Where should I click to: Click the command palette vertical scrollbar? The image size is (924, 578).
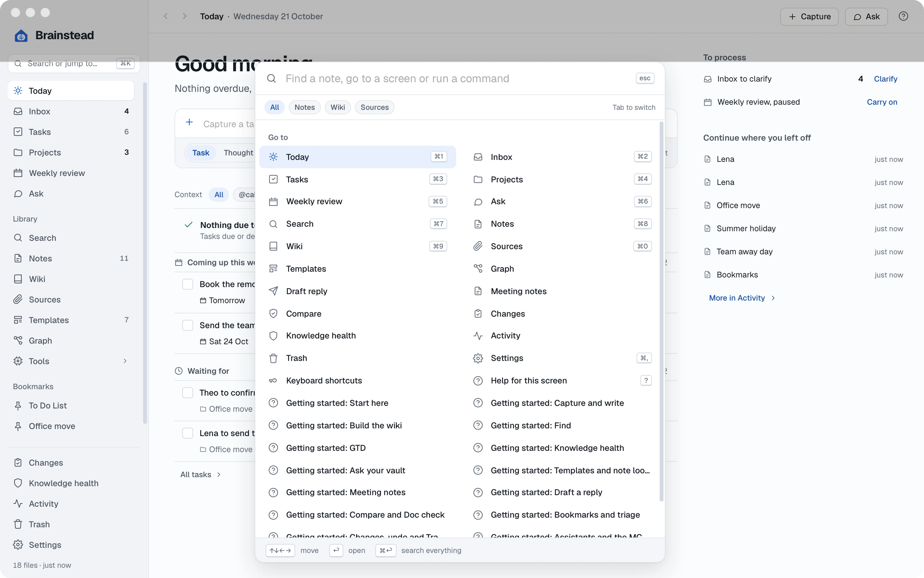coord(661,311)
